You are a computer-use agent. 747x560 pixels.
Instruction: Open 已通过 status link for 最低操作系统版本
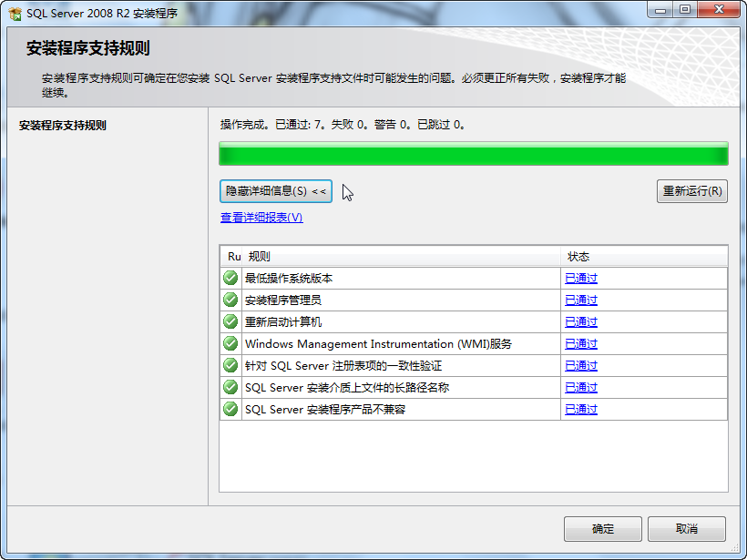[x=580, y=278]
